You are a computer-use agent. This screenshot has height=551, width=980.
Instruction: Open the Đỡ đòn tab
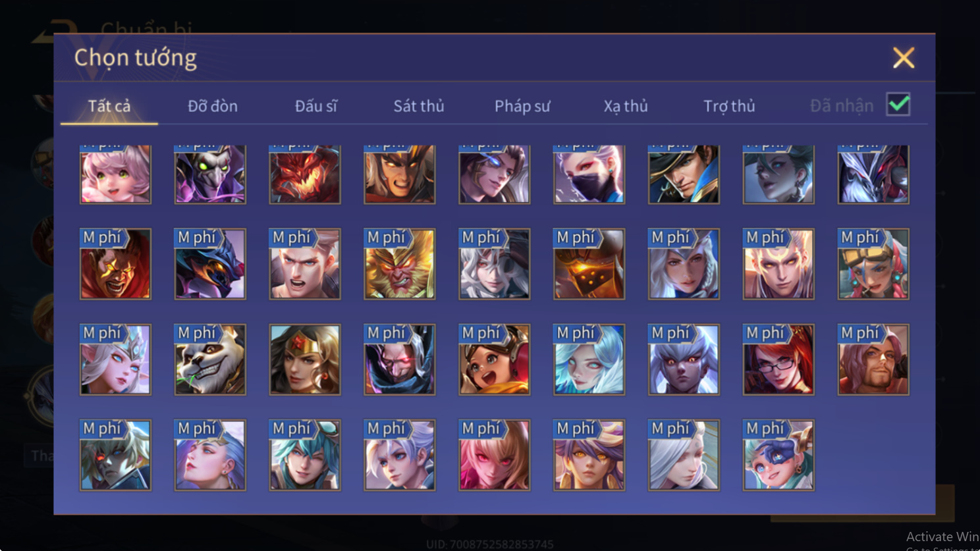213,106
